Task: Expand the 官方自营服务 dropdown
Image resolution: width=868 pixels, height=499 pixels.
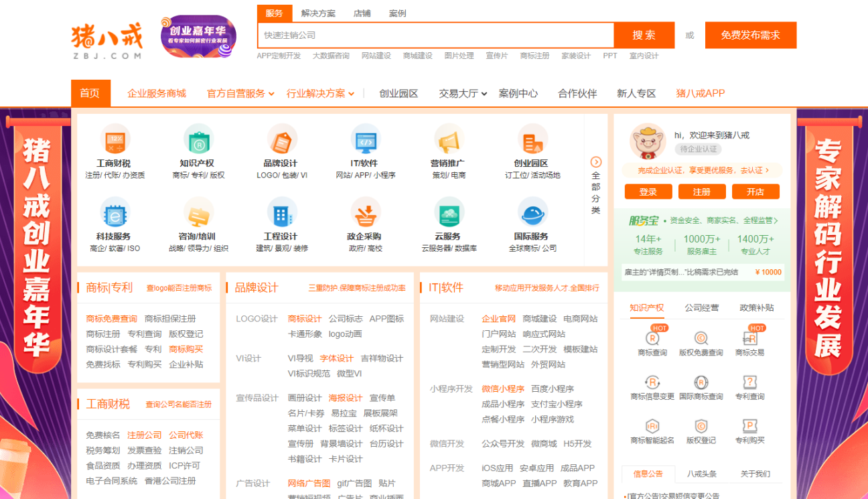Action: [x=240, y=94]
